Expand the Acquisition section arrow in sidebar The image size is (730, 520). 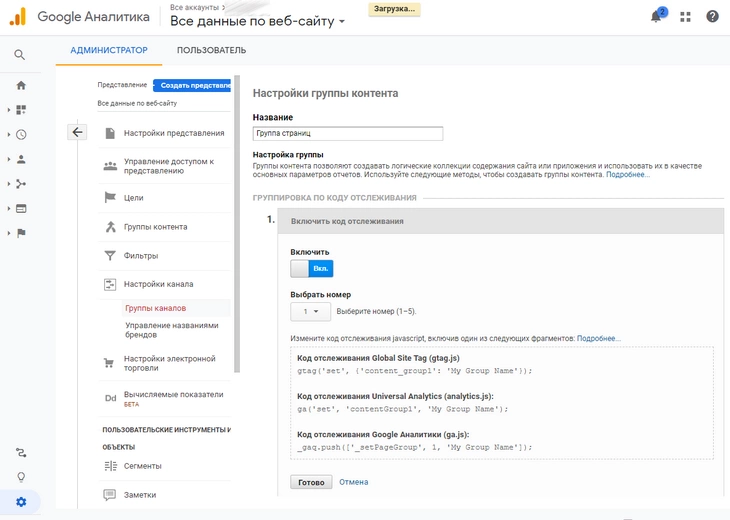point(8,184)
